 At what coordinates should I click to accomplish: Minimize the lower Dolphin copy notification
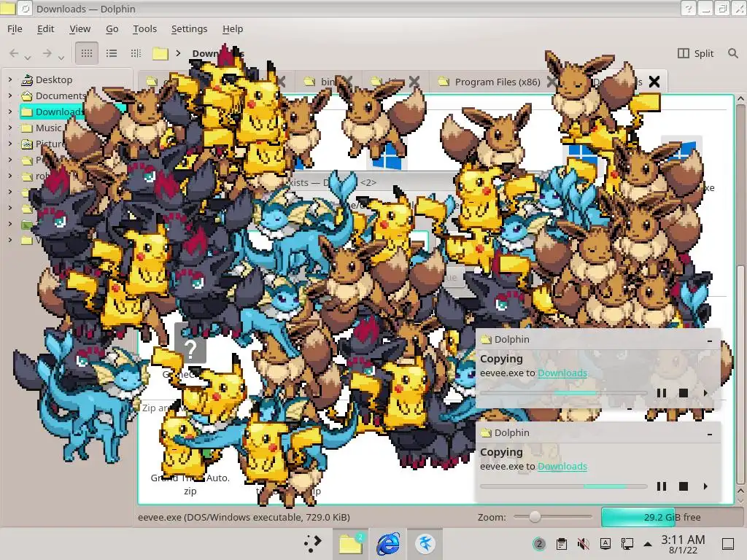(710, 434)
